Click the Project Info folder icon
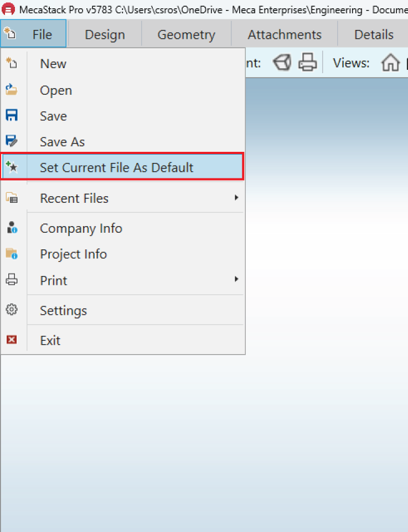 tap(12, 253)
